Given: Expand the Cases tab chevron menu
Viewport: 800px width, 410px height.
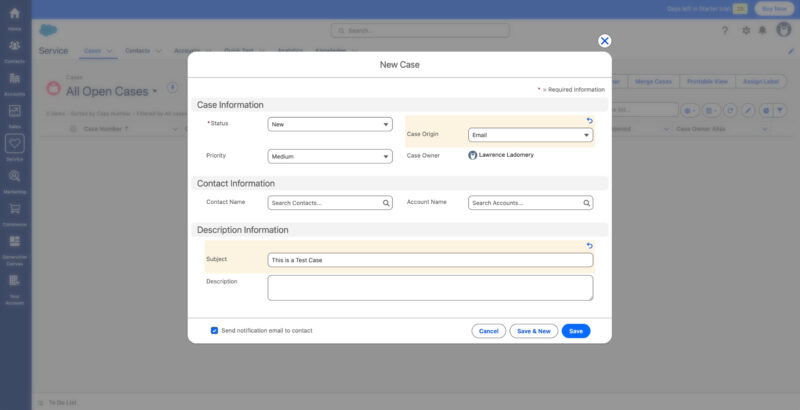Looking at the screenshot, I should coord(109,51).
